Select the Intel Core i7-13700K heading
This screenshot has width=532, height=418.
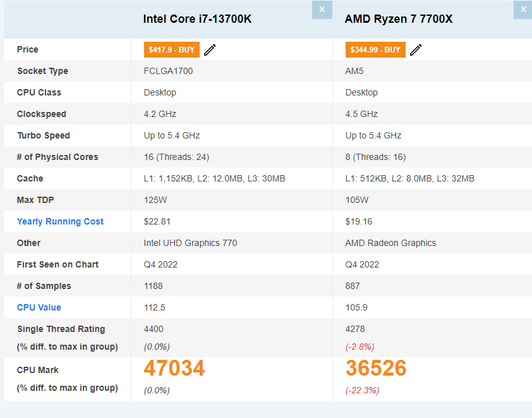(x=197, y=19)
